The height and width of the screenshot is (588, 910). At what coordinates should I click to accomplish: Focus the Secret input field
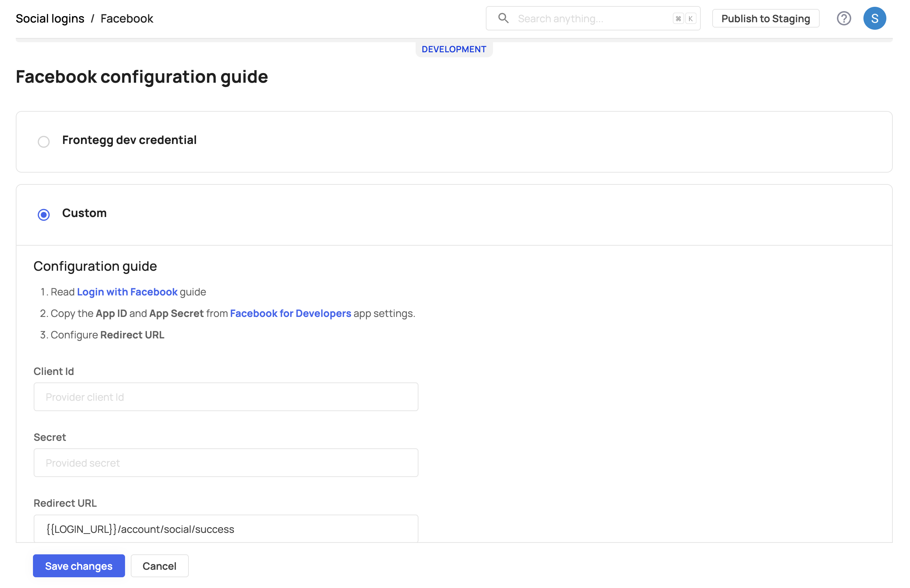coord(226,462)
